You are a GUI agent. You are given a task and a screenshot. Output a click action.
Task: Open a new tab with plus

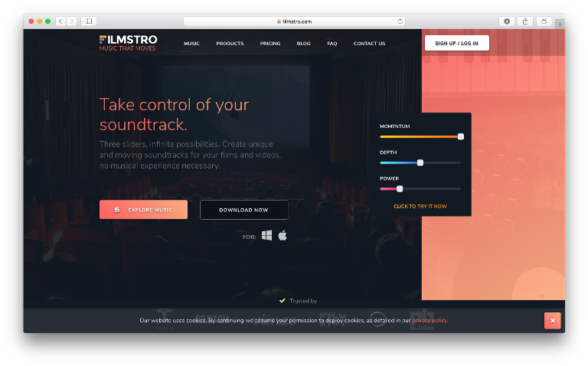point(560,25)
